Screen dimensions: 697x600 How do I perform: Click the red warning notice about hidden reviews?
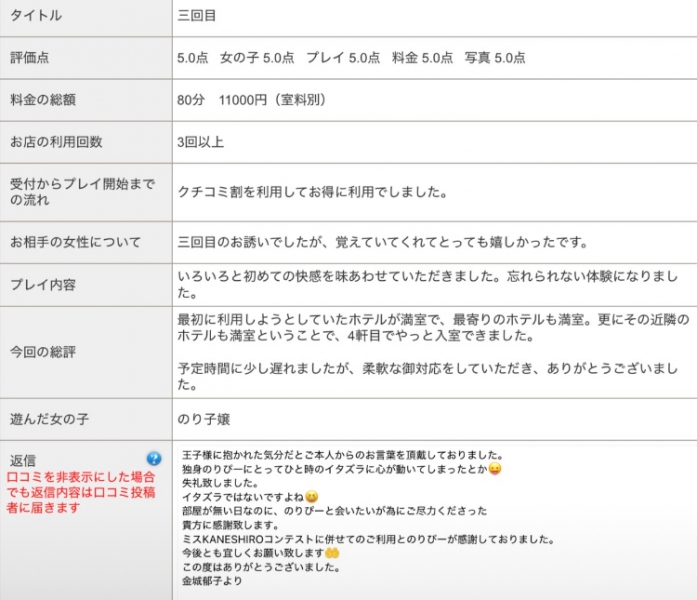pos(80,492)
